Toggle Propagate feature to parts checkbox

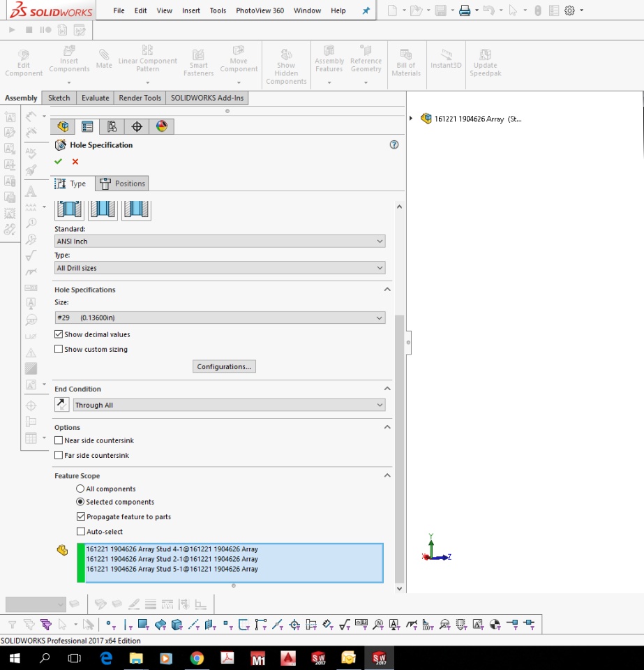point(81,516)
